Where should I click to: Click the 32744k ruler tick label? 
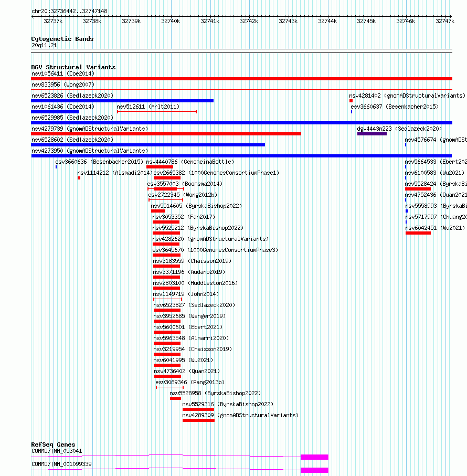[327, 21]
